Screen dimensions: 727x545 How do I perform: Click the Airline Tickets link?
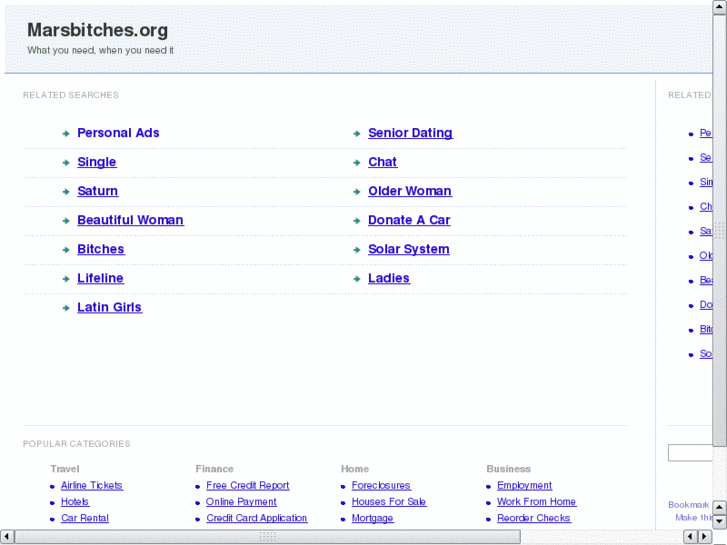[x=92, y=486]
